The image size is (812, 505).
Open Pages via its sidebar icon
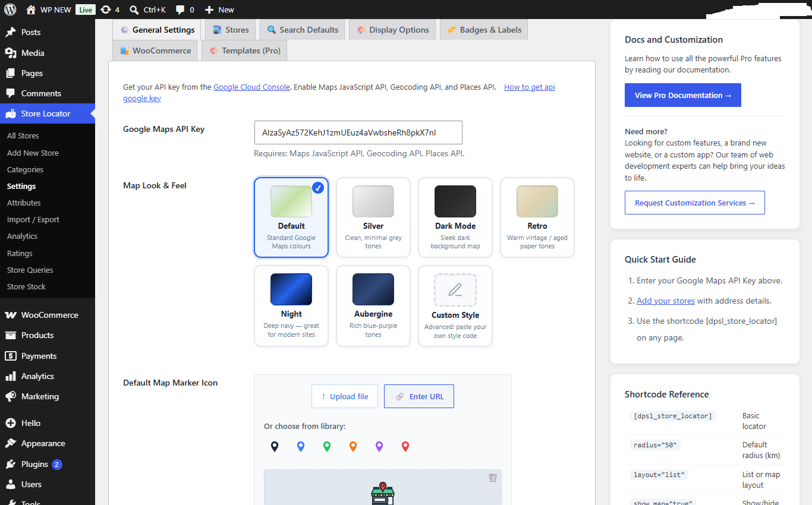tap(11, 73)
